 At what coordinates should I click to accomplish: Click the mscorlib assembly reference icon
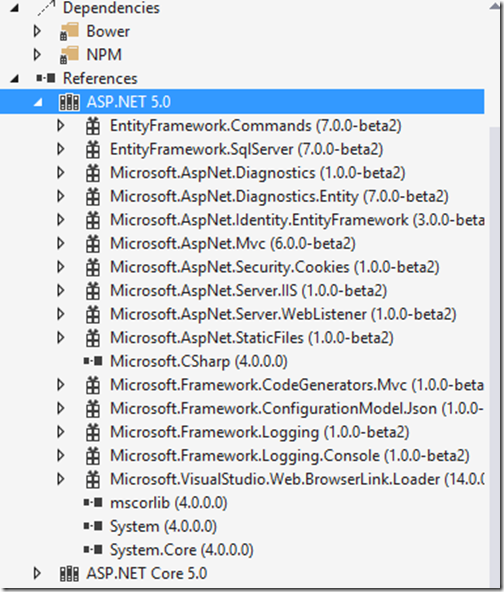tap(93, 503)
